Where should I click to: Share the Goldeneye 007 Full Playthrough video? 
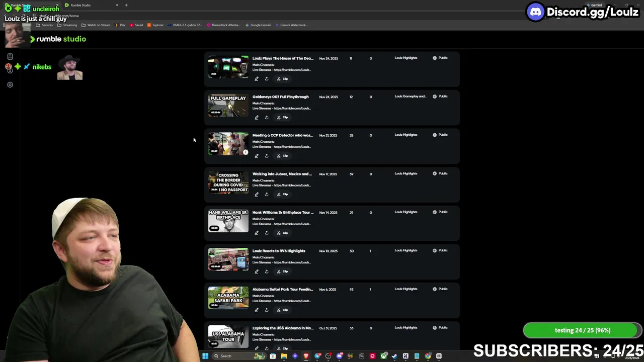point(267,118)
